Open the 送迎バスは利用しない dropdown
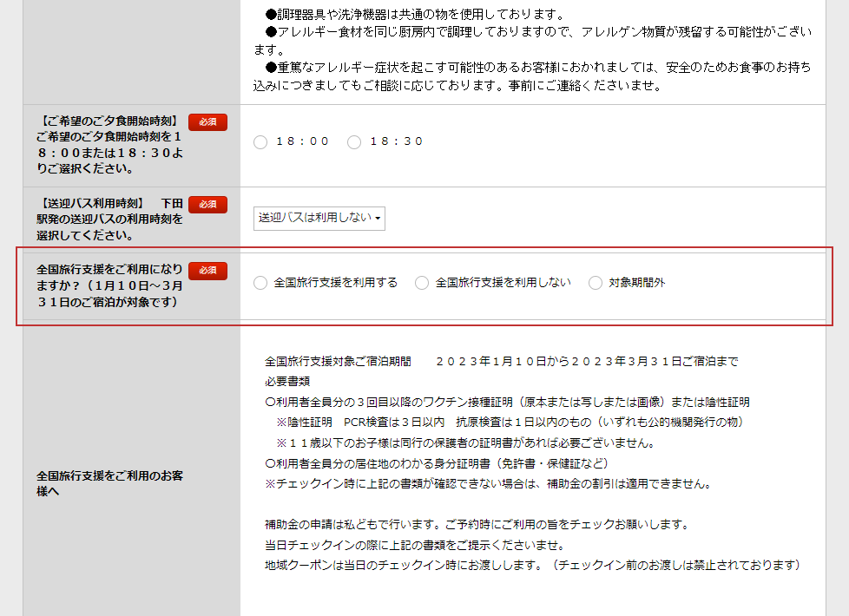This screenshot has width=849, height=616. point(319,218)
